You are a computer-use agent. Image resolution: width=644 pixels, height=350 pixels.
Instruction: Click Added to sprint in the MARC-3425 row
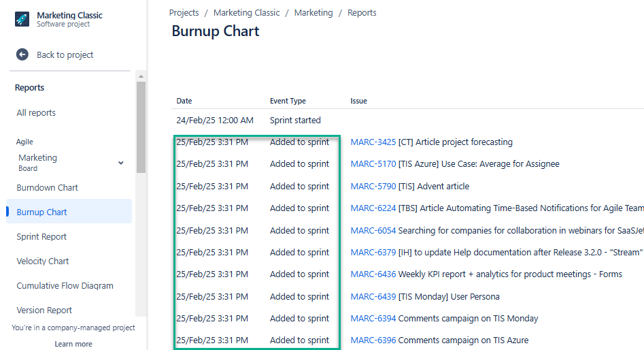(299, 142)
